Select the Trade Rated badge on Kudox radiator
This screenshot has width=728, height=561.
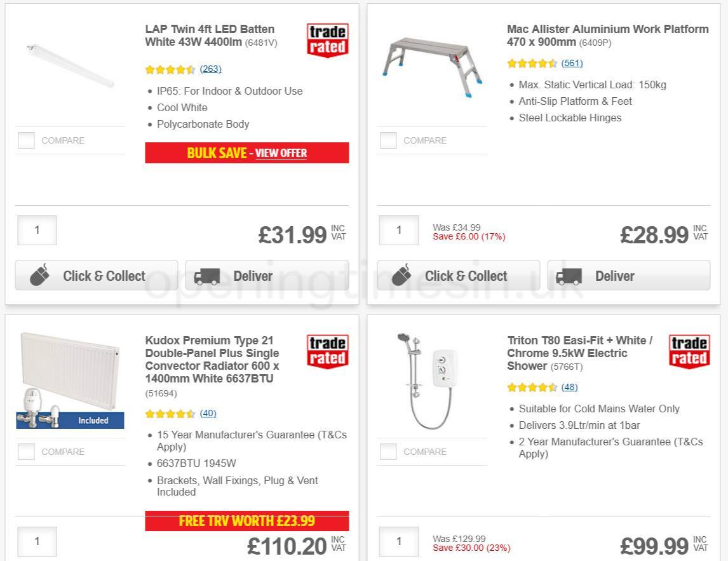click(x=327, y=350)
